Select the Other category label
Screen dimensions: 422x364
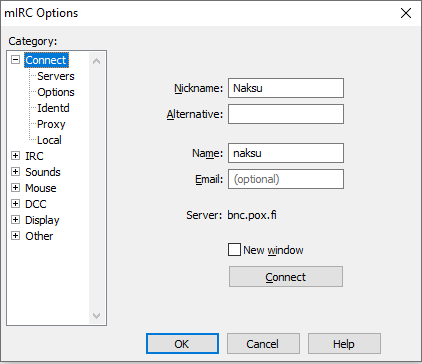click(x=39, y=236)
